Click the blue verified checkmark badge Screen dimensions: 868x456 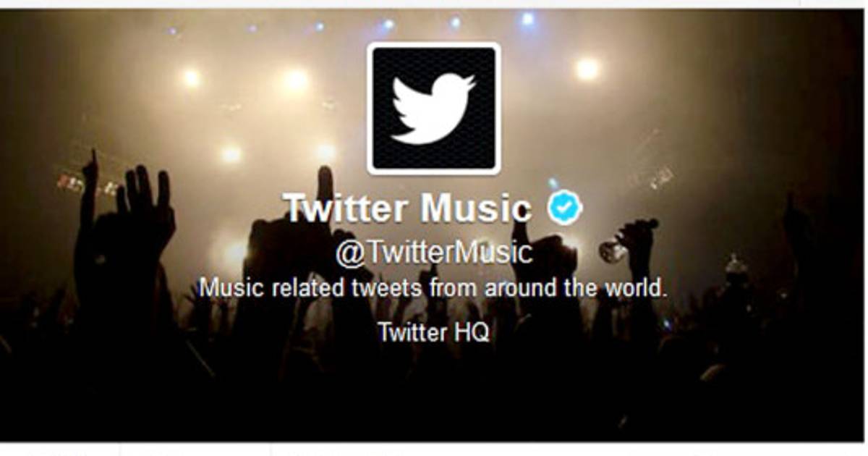564,208
